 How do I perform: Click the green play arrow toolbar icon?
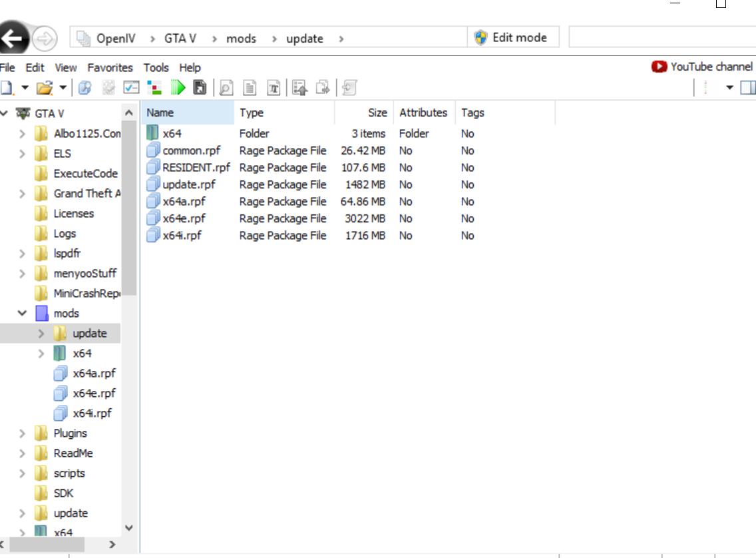tap(178, 88)
